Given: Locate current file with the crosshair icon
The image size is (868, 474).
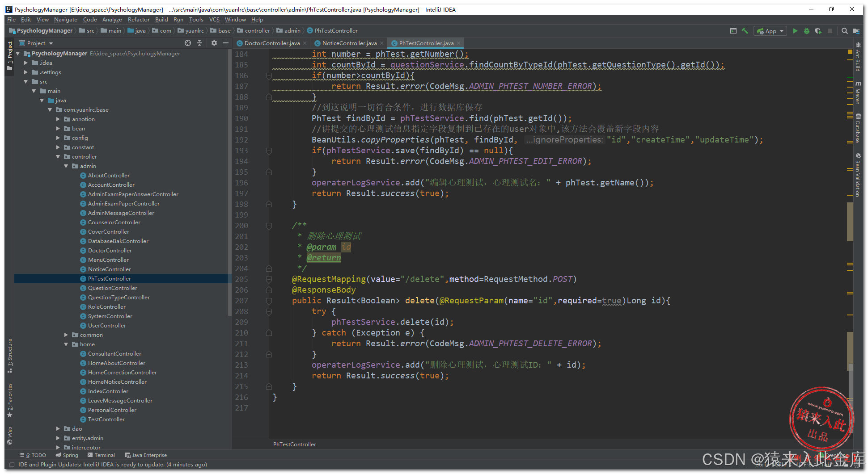Looking at the screenshot, I should pyautogui.click(x=188, y=43).
